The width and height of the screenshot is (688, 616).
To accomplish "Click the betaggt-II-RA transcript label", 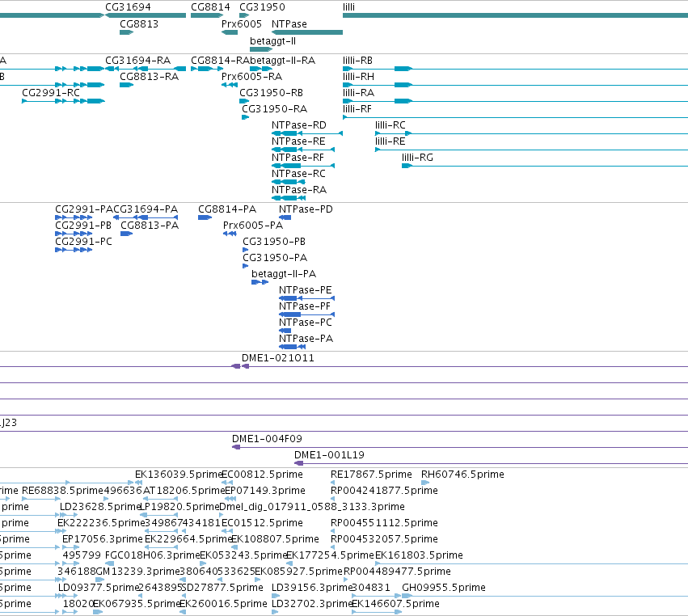I will tap(283, 61).
